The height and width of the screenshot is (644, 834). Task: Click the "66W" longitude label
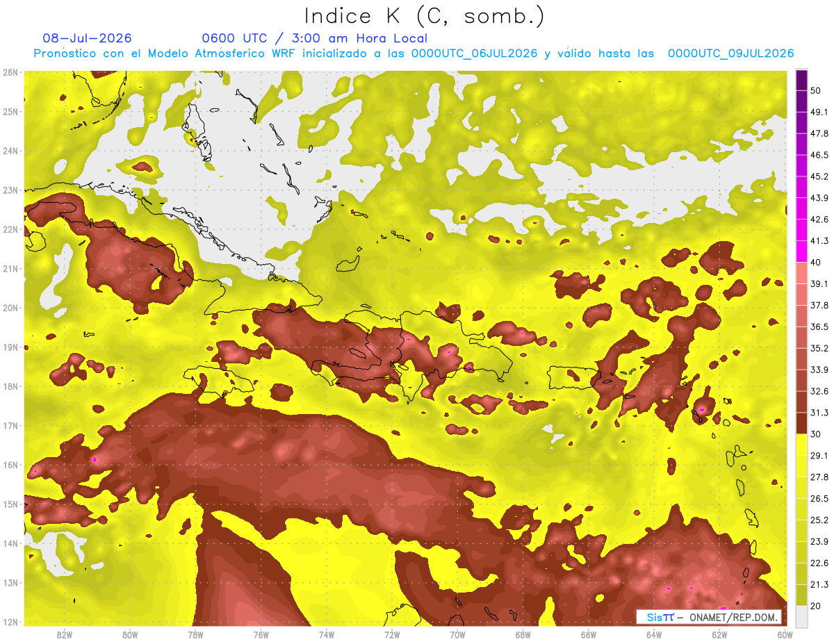[589, 634]
